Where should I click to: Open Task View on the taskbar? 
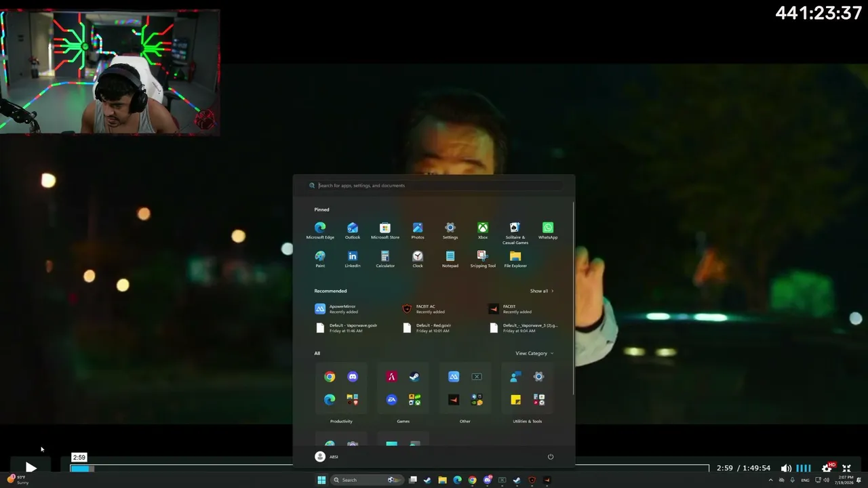pos(412,480)
